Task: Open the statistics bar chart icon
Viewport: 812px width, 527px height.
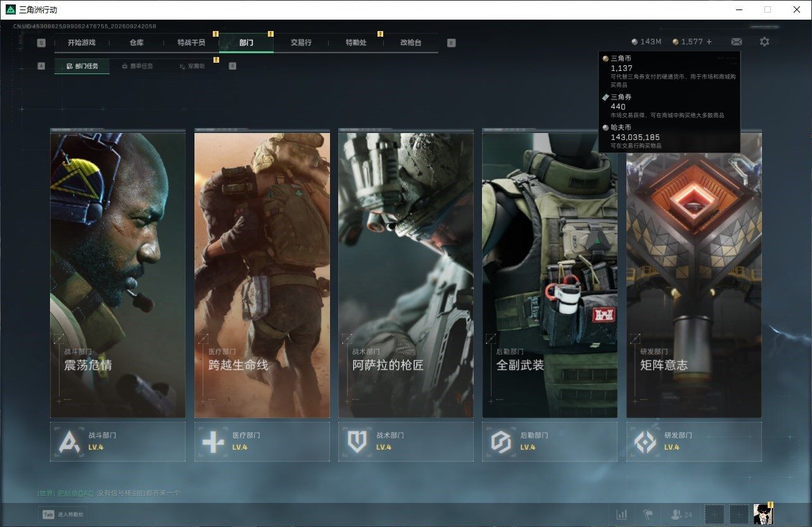Action: tap(622, 515)
